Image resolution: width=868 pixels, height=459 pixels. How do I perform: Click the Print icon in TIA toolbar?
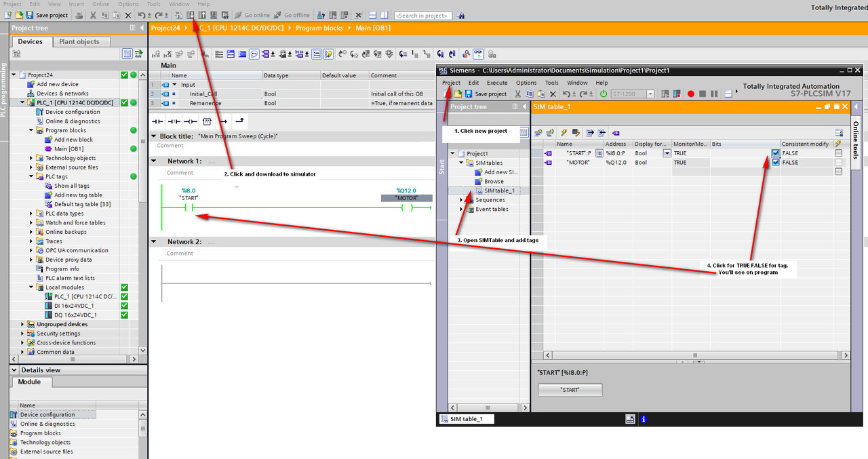pos(79,15)
